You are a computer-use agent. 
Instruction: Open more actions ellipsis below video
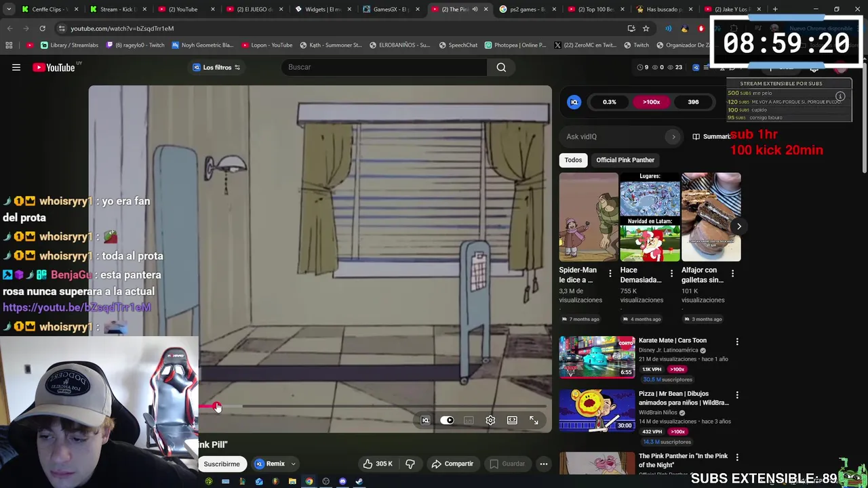point(544,464)
